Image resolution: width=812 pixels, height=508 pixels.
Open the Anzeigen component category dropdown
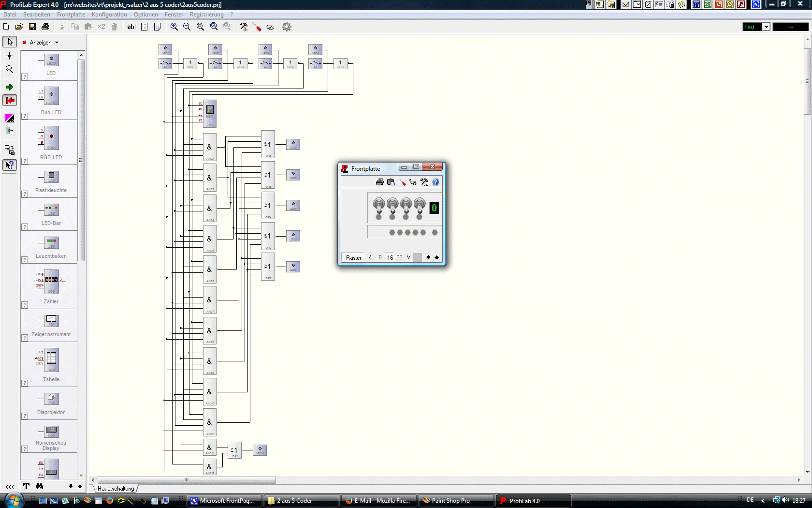coord(44,43)
